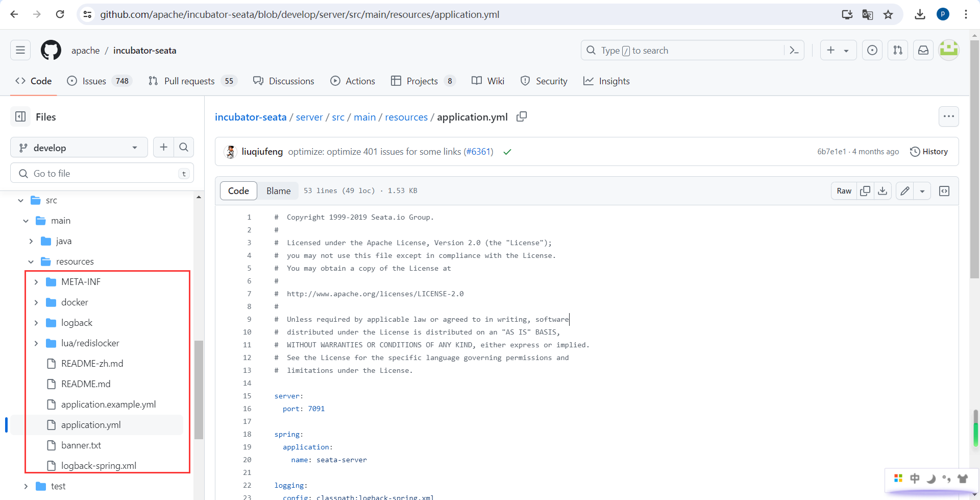Expand the META-INF folder
The height and width of the screenshot is (500, 980).
(36, 282)
